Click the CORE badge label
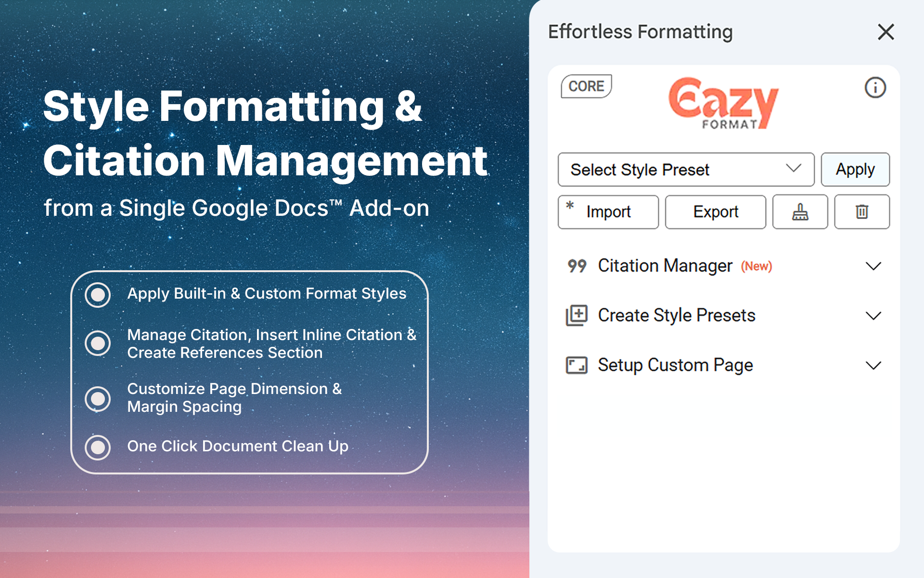Image resolution: width=924 pixels, height=578 pixels. (x=586, y=86)
